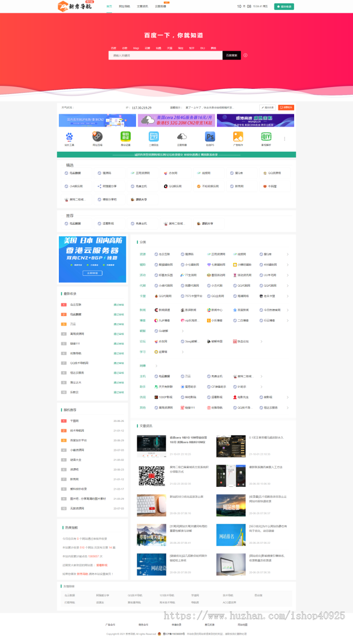Viewport: 353px width, 644px height.
Task: Open 1080P影视 in the 休闲 row
Action: coord(164,397)
